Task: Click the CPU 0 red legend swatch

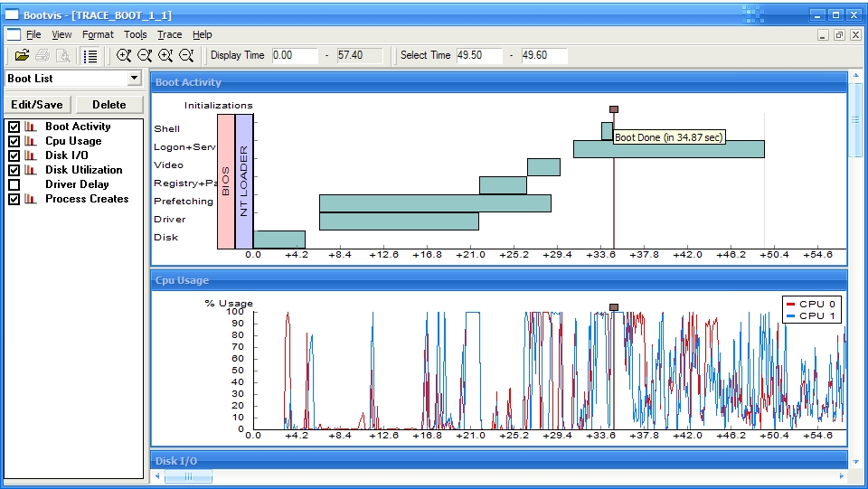Action: [x=790, y=305]
